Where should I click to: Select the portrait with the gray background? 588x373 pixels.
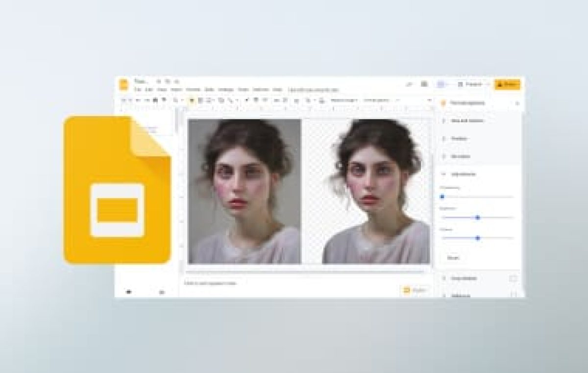(245, 191)
